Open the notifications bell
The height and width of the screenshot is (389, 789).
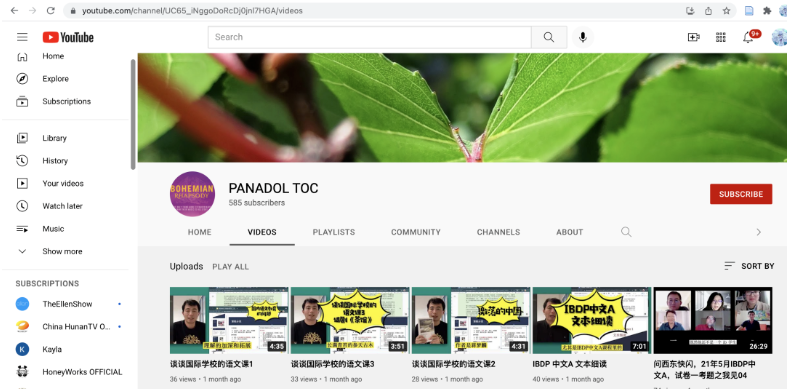point(748,37)
